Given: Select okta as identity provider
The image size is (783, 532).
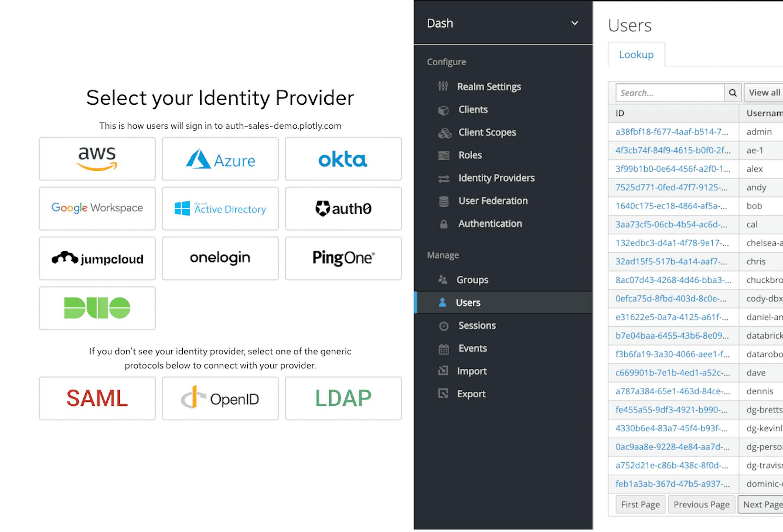Looking at the screenshot, I should [343, 159].
